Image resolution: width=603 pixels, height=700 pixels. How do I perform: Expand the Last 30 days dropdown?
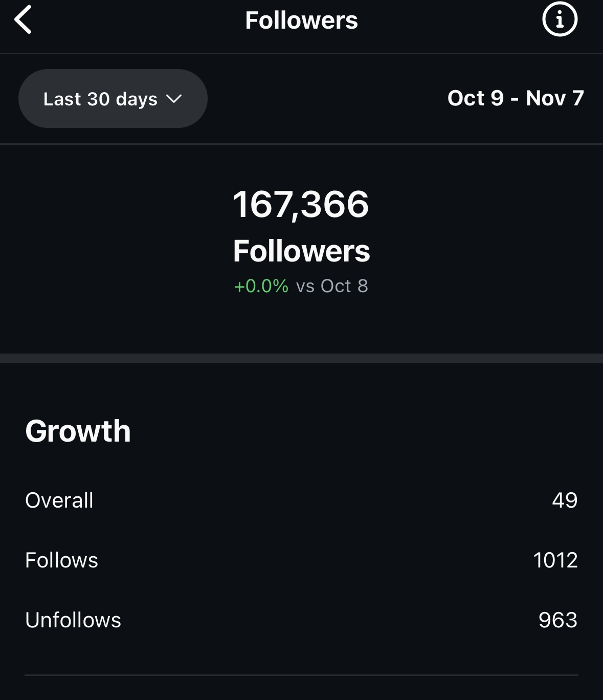pyautogui.click(x=113, y=99)
